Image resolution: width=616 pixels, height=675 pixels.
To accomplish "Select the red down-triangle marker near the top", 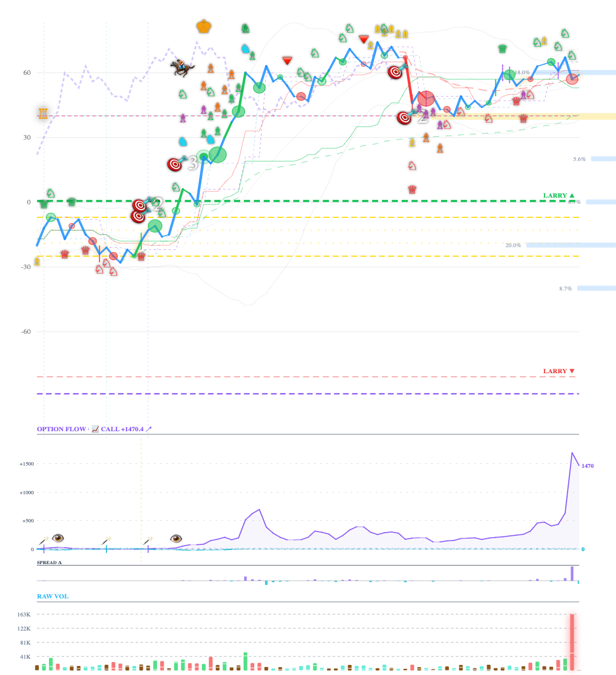I will pyautogui.click(x=365, y=38).
